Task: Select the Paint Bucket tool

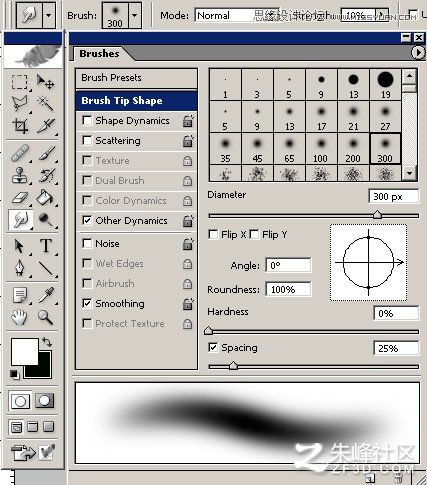Action: point(45,197)
